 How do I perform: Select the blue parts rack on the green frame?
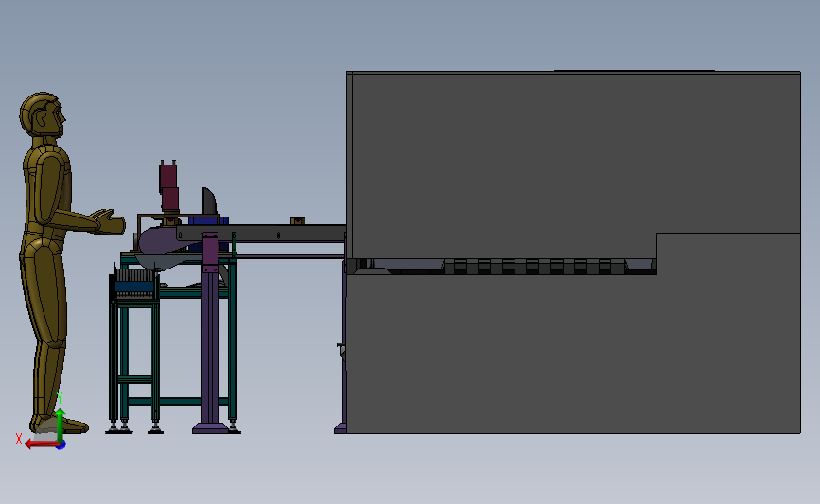135,287
